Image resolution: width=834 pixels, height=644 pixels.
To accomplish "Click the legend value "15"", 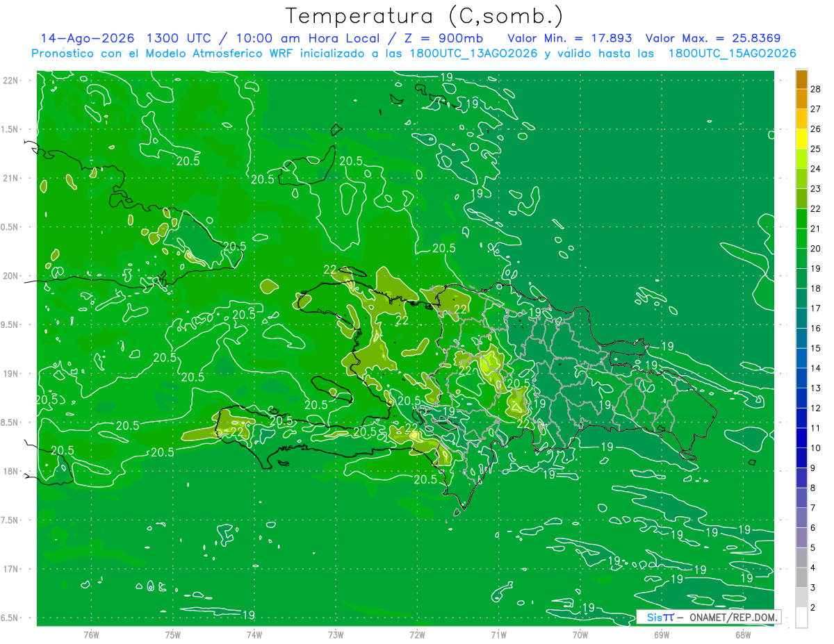I will pyautogui.click(x=816, y=348).
